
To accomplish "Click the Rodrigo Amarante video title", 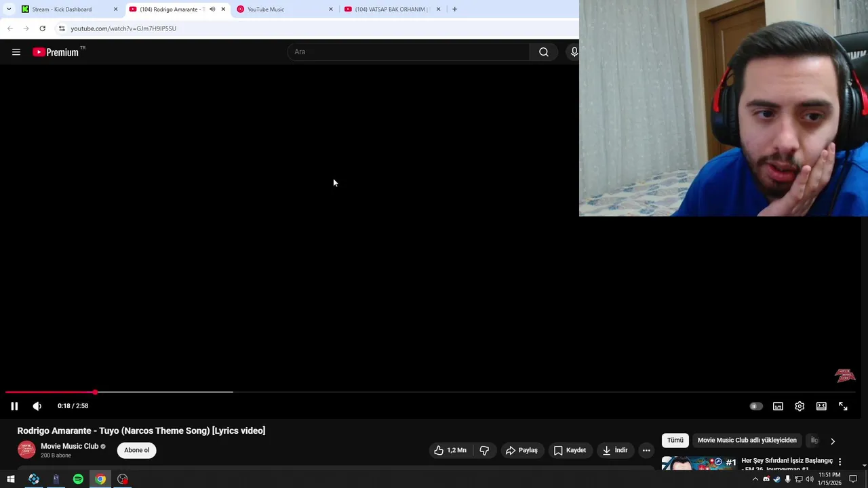I will pos(141,430).
